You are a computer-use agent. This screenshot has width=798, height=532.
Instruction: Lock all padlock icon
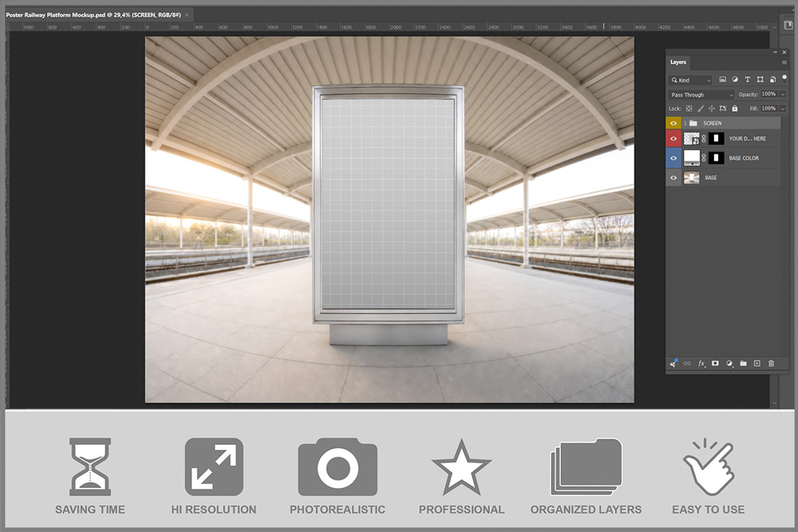pyautogui.click(x=735, y=108)
